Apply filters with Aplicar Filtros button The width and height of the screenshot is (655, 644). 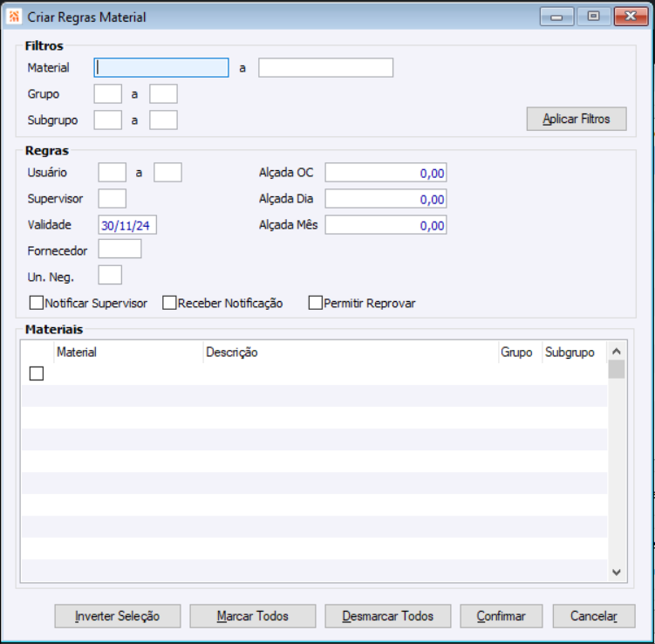[x=577, y=119]
